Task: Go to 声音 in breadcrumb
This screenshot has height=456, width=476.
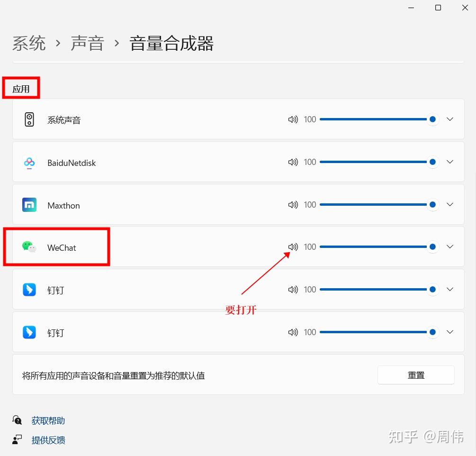Action: coord(88,43)
